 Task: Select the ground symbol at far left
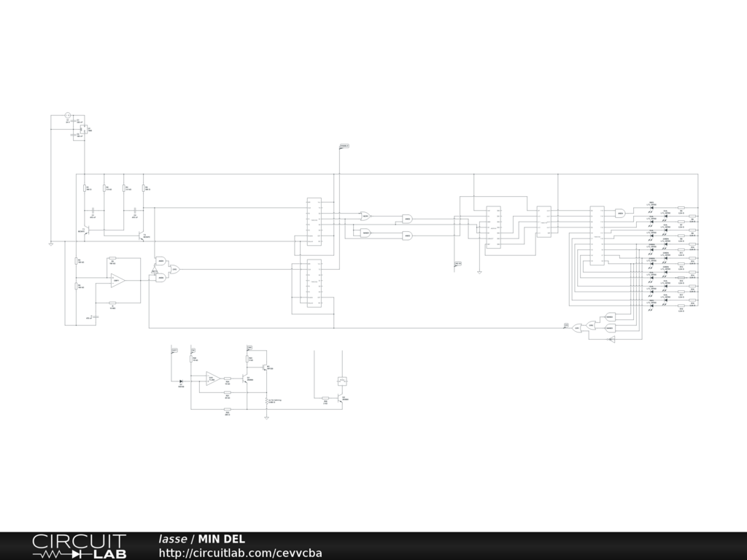point(50,244)
